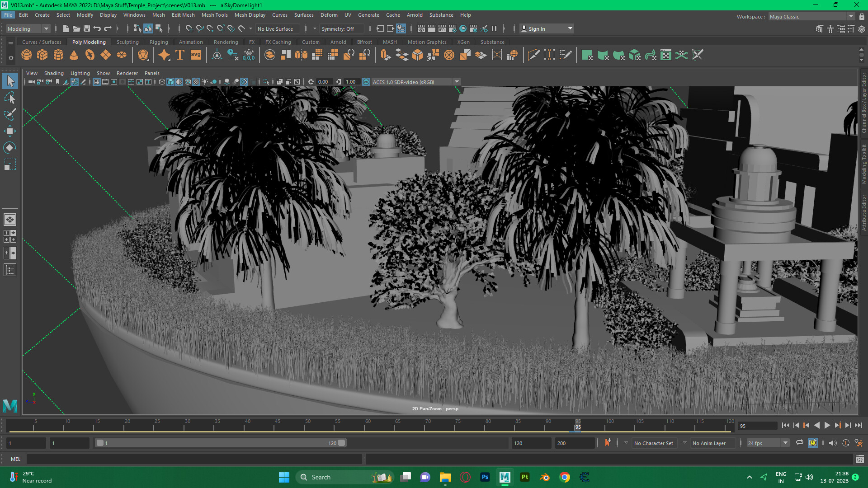Image resolution: width=868 pixels, height=488 pixels.
Task: Activate the Rotate tool in toolbox
Action: click(10, 148)
